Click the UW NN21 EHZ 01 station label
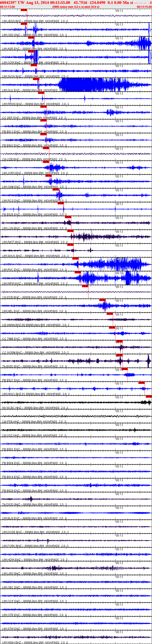Screen dimensions: 152x644 pyautogui.click(x=36, y=394)
